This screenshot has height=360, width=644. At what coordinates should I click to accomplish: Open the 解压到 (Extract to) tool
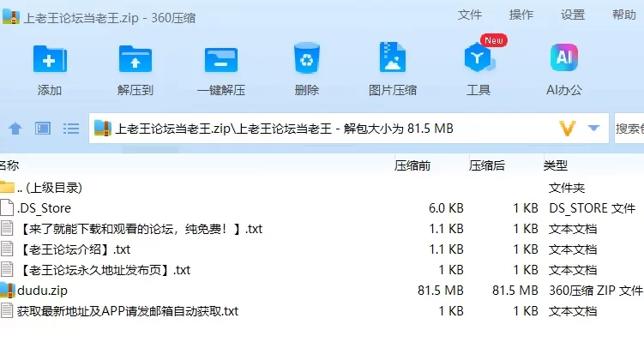tap(135, 59)
